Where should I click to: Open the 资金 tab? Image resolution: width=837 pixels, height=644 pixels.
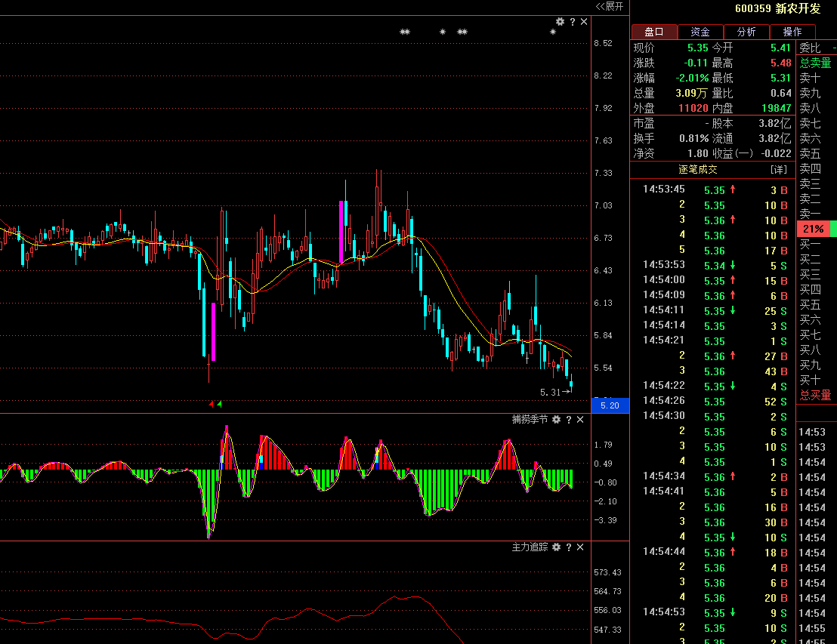pyautogui.click(x=700, y=32)
